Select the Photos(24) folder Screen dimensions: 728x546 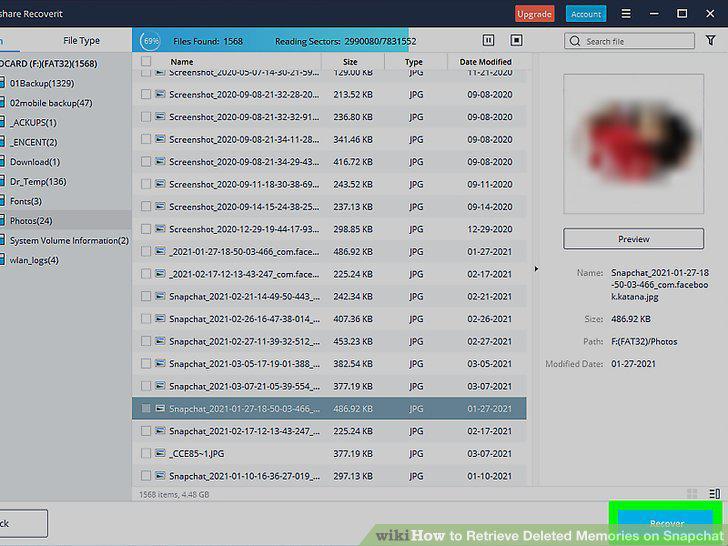click(x=31, y=221)
